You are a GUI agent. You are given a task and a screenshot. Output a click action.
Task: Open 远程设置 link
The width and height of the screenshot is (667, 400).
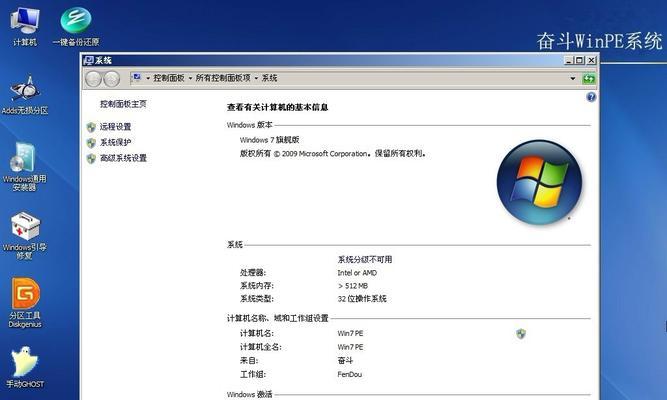[x=115, y=127]
